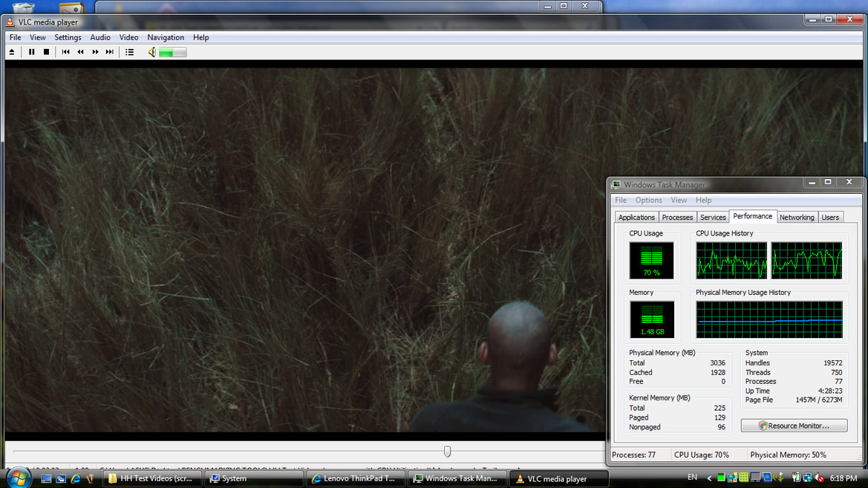Click the Physical Memory Usage History graph
The image size is (868, 488).
[769, 319]
